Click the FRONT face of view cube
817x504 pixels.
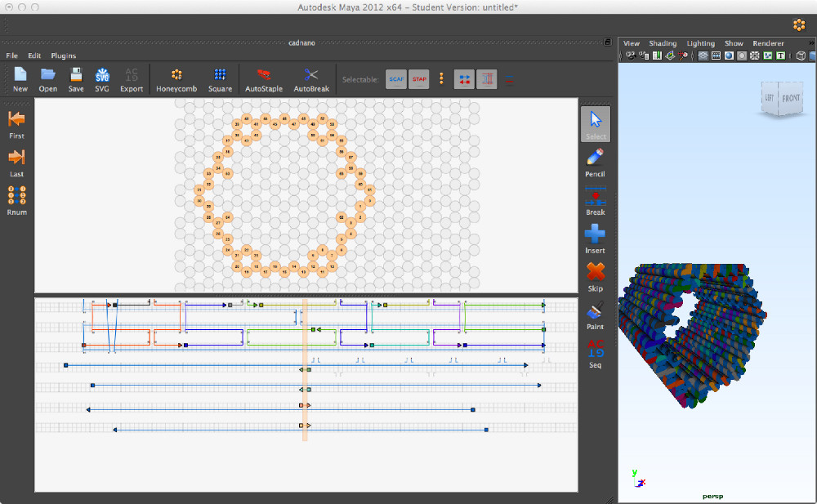coord(790,99)
